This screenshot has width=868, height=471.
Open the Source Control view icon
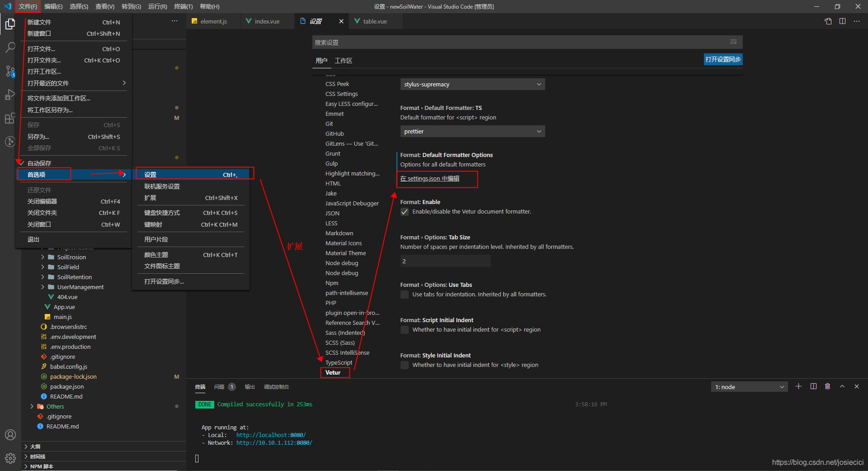point(10,71)
